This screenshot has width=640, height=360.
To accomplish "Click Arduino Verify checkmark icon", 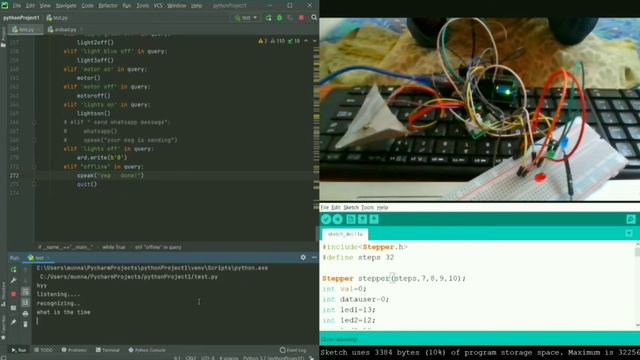I will click(x=326, y=219).
